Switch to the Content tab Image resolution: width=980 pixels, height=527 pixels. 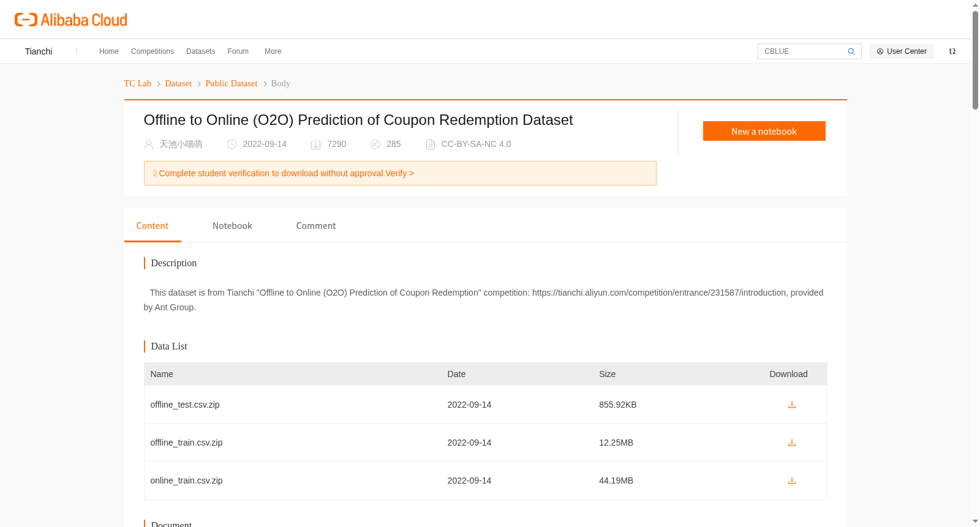153,225
